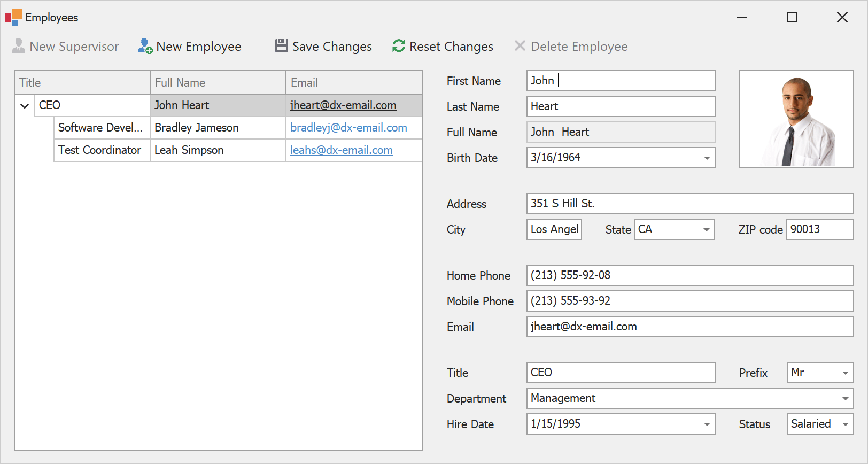Click the Email field in the form

point(690,327)
